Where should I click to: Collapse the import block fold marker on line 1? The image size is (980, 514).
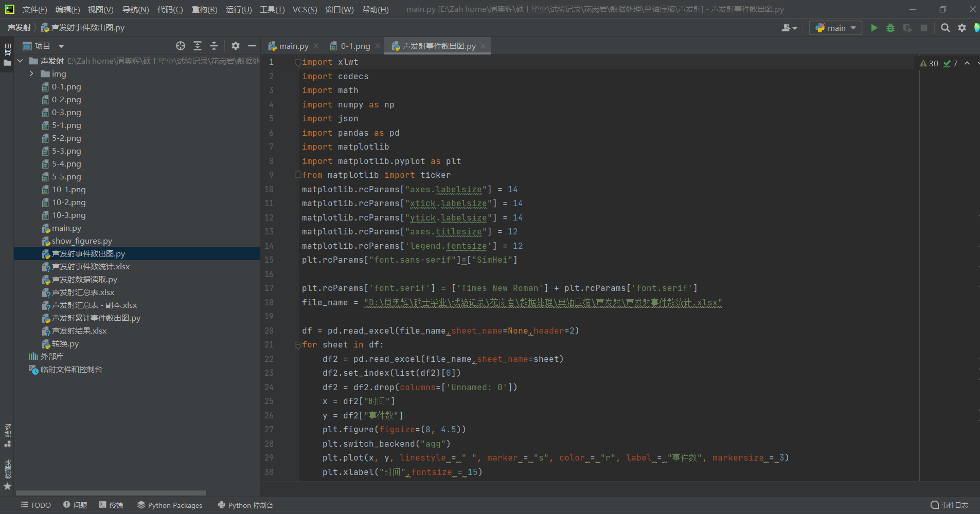pos(298,62)
